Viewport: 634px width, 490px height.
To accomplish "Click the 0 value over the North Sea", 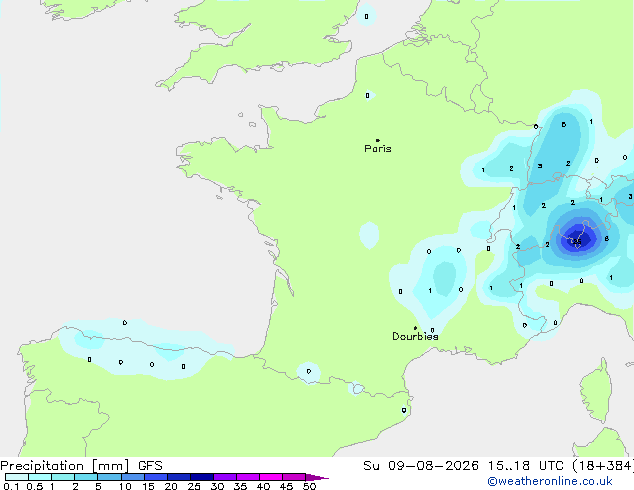I will tap(366, 17).
